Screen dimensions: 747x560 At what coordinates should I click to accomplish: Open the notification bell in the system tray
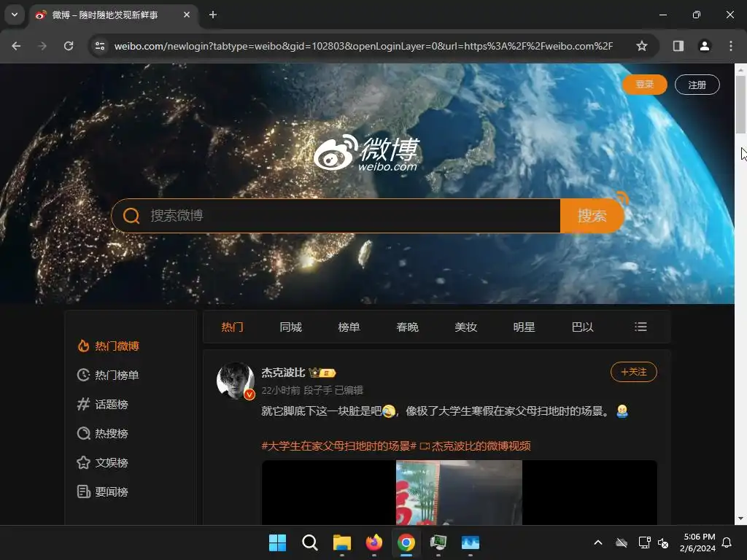coord(727,542)
